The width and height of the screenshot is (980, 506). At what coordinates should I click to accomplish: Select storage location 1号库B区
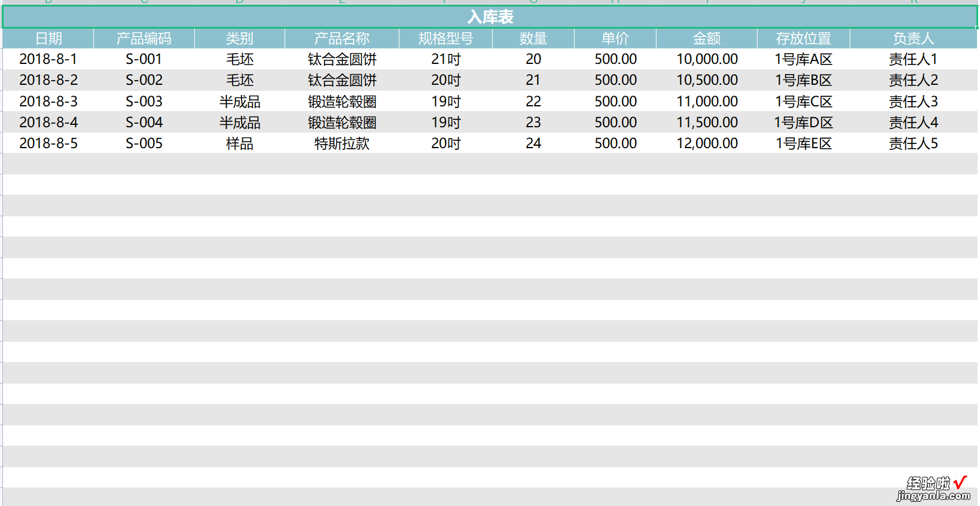(x=804, y=80)
